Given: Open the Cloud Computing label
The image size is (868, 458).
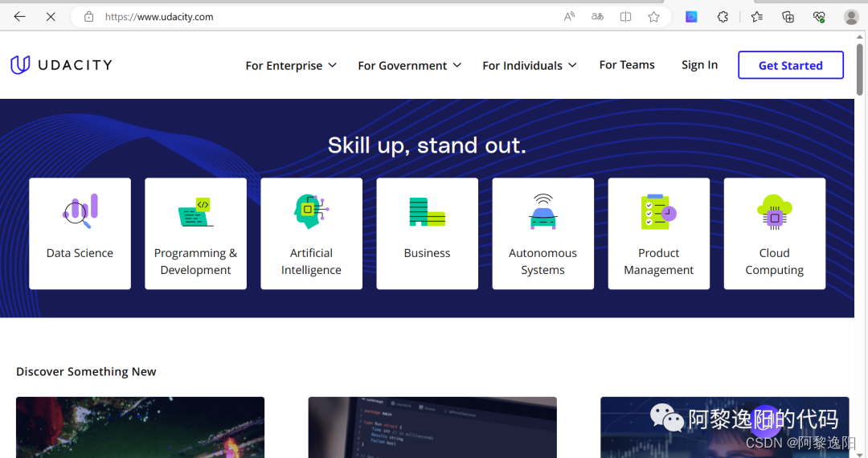Looking at the screenshot, I should point(775,261).
